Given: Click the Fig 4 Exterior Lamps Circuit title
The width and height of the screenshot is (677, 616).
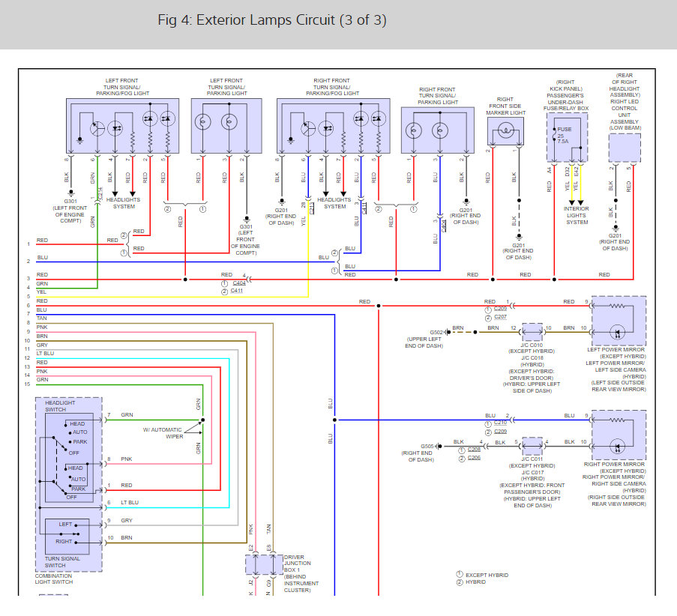Looking at the screenshot, I should tap(272, 19).
